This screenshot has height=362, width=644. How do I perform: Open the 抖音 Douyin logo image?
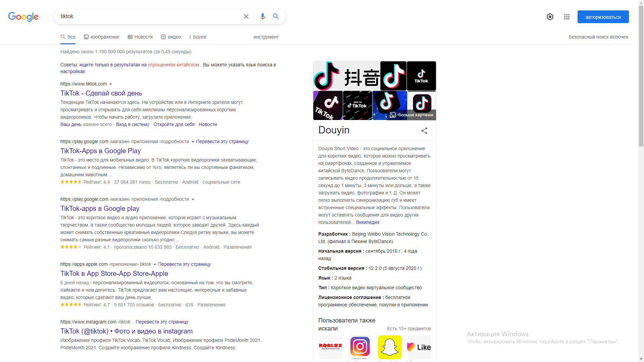tap(346, 76)
